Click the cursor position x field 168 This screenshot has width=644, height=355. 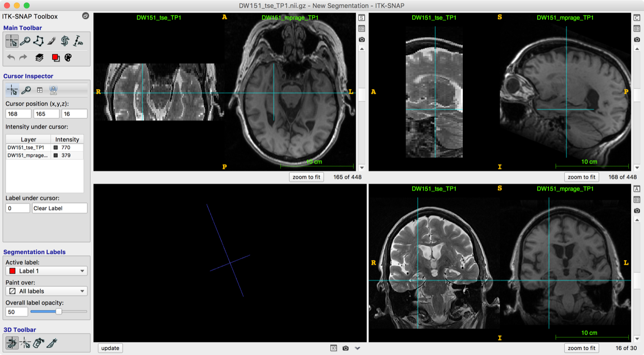click(18, 114)
